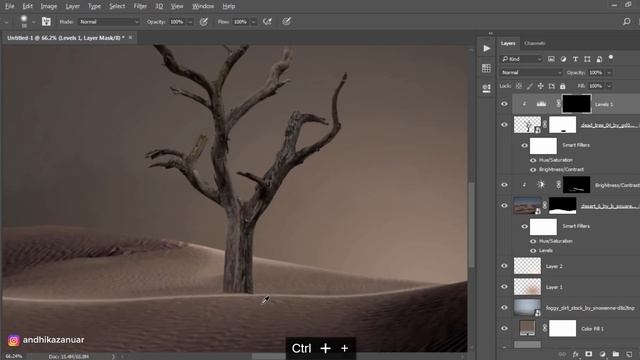Hide dead_tree Smart Filters visibility
The height and width of the screenshot is (360, 640).
(524, 146)
